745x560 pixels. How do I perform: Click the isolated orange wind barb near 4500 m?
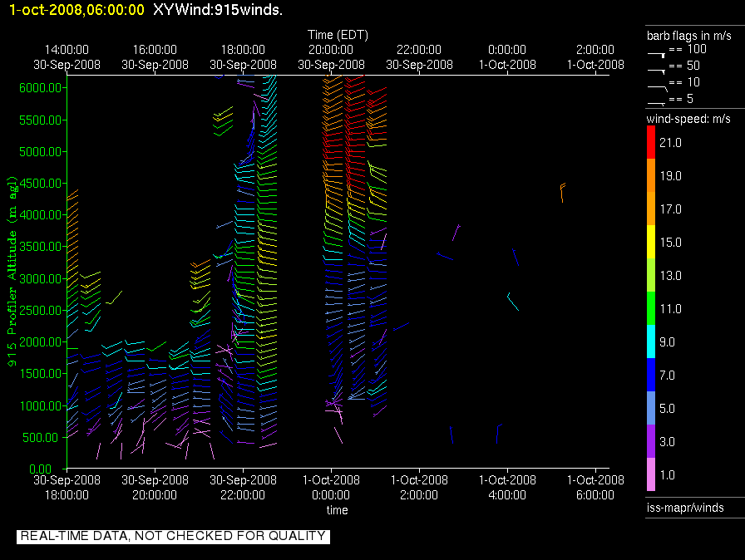[x=563, y=193]
